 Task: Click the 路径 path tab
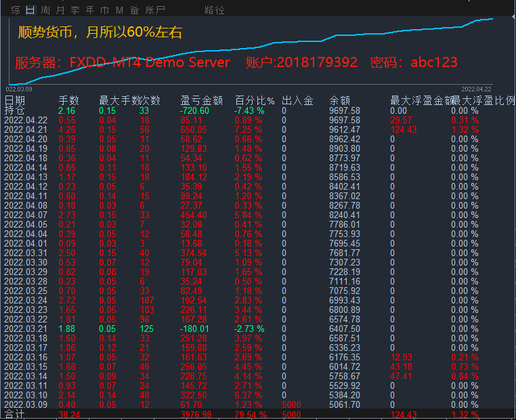214,10
